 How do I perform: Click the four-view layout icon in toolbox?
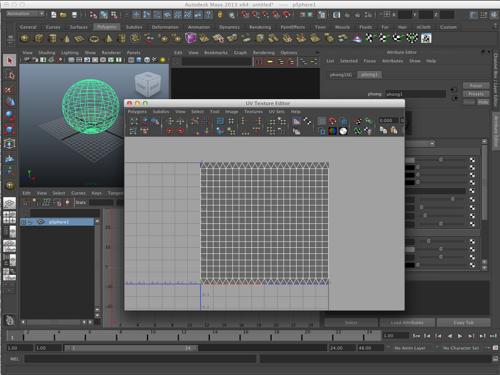(x=10, y=217)
